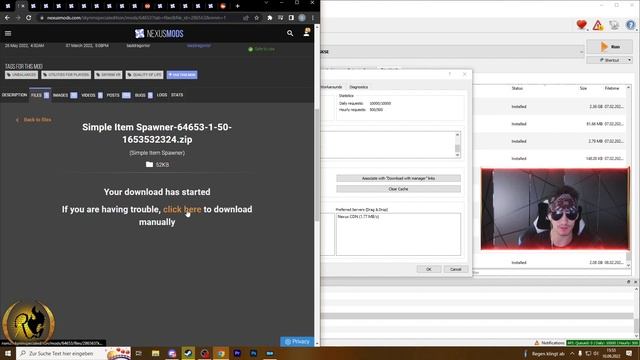The height and width of the screenshot is (360, 640).
Task: Switch to the Videos tab
Action: pos(91,95)
